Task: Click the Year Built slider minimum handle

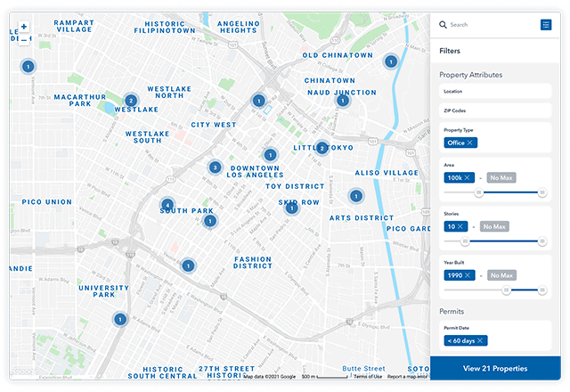Action: coord(506,290)
